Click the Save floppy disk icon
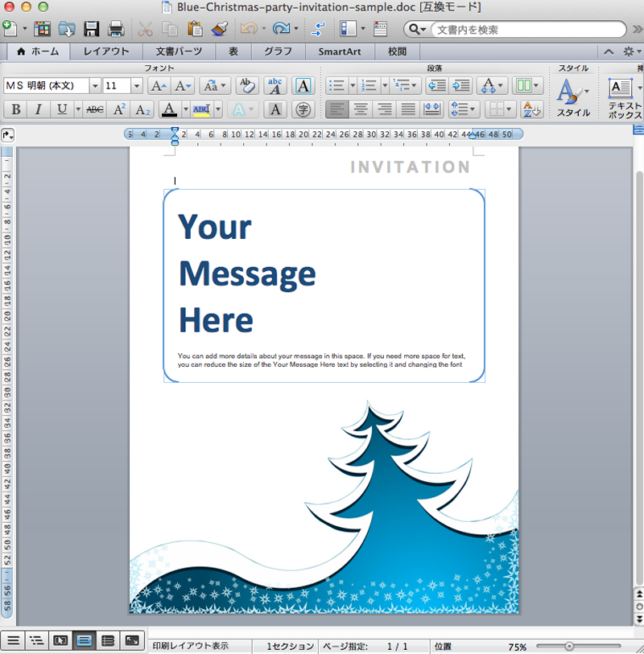The image size is (644, 654). click(x=92, y=30)
